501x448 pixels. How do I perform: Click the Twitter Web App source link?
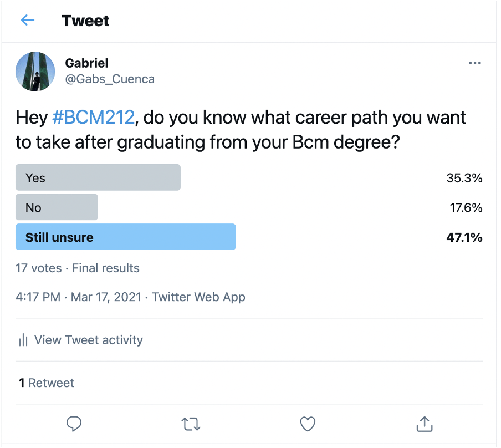198,297
